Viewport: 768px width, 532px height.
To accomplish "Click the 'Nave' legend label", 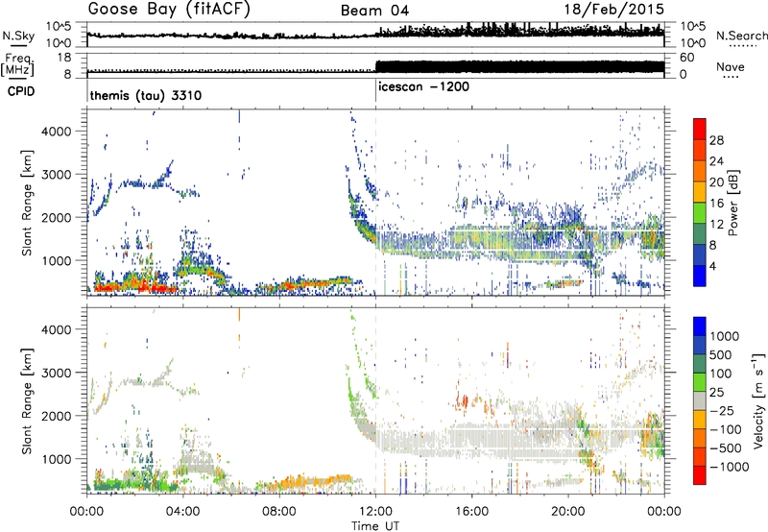I will pos(731,66).
